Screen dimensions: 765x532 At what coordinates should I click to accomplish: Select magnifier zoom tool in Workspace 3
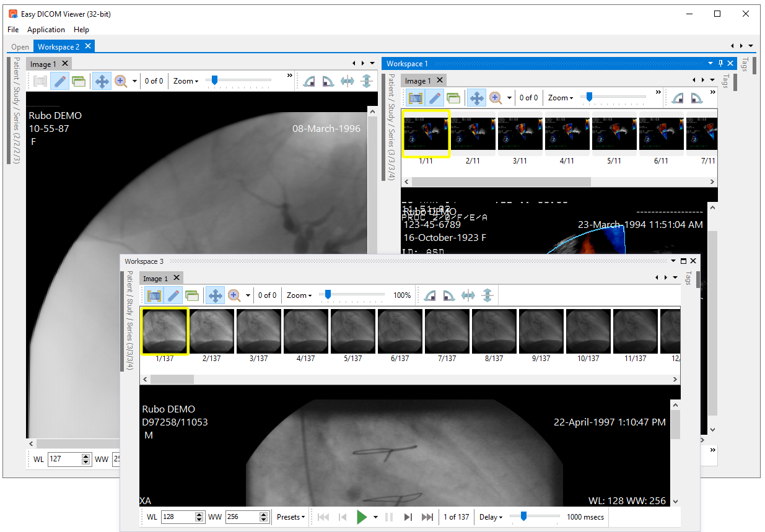234,295
